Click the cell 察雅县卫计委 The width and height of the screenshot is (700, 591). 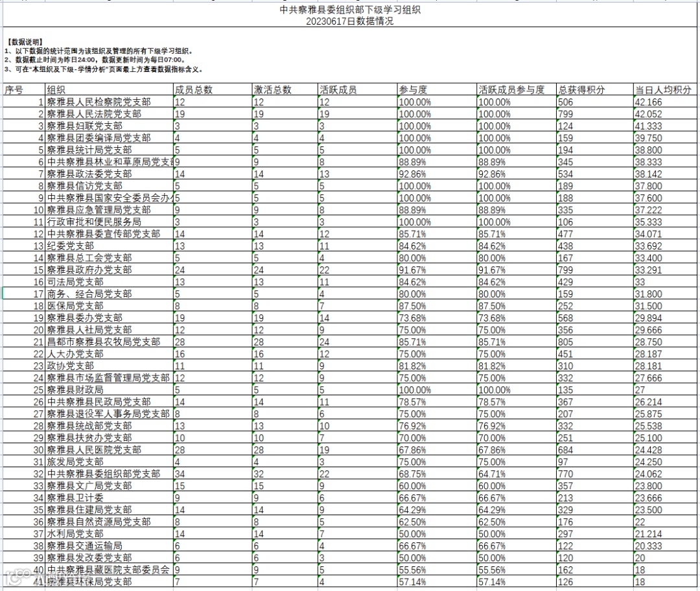click(x=110, y=498)
